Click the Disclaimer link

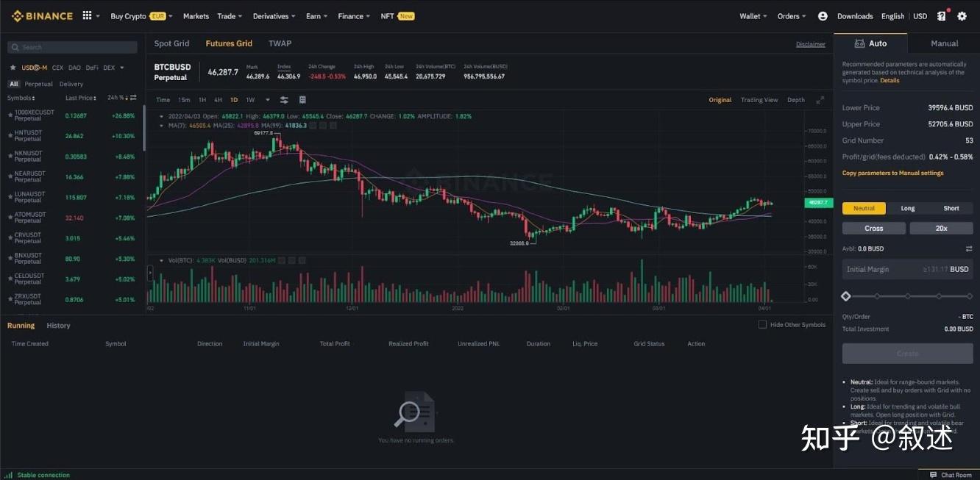tap(811, 44)
